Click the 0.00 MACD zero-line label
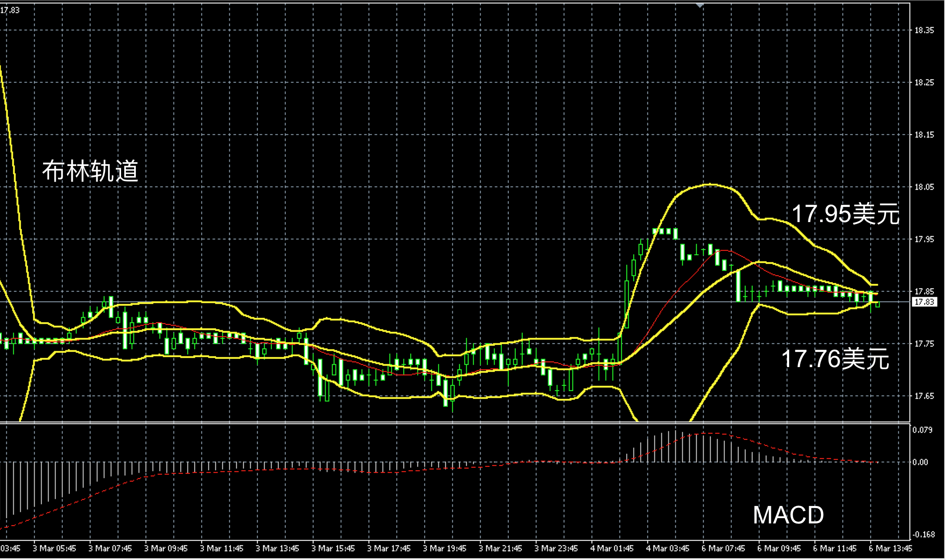The width and height of the screenshot is (946, 560). tap(920, 462)
